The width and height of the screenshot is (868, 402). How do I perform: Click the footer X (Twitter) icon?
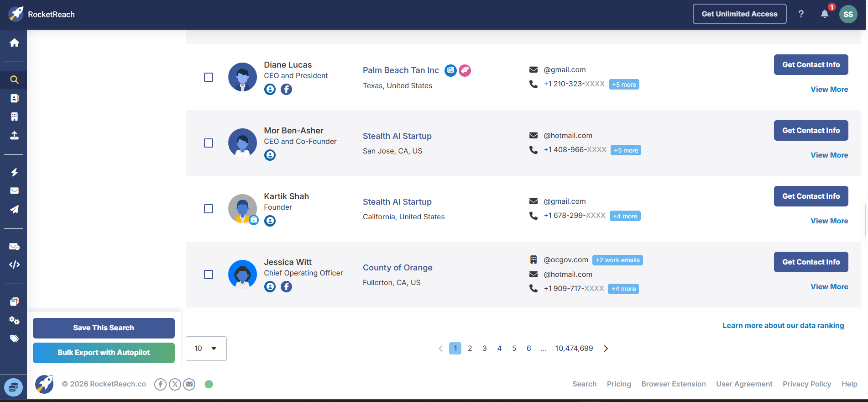pos(175,384)
